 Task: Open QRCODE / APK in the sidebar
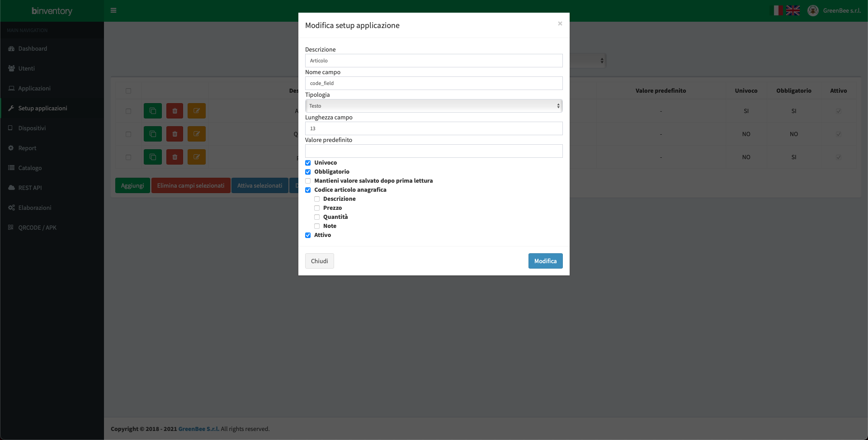pos(52,227)
